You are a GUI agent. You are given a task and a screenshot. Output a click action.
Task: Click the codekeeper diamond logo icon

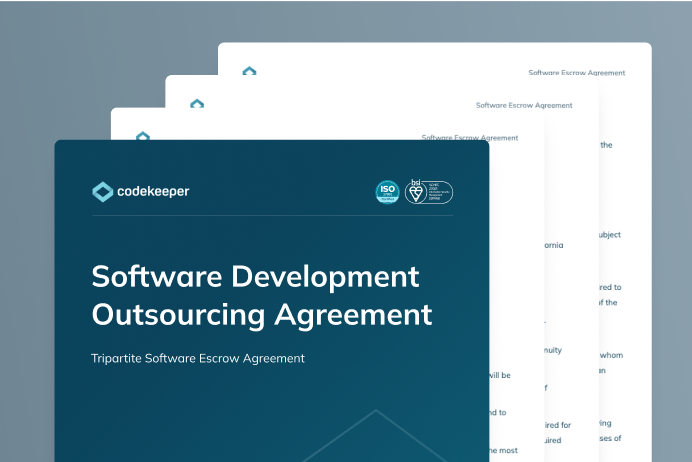102,192
